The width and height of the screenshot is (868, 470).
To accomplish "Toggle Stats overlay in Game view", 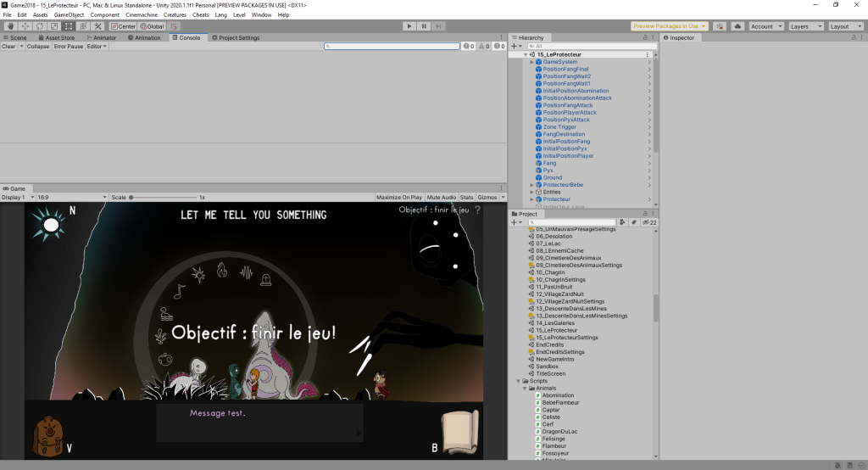I will [467, 198].
